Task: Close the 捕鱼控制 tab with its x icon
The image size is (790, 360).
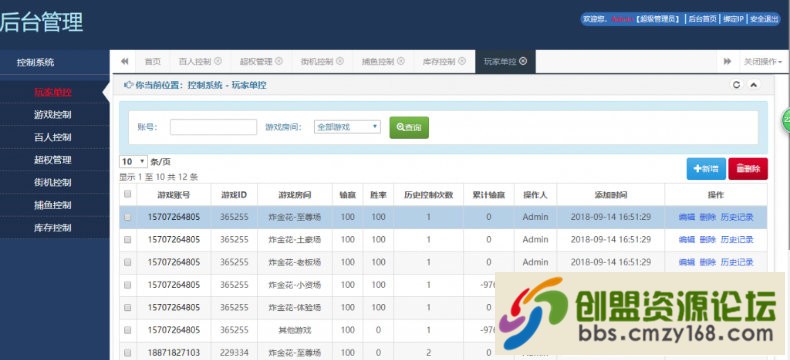Action: coord(401,61)
